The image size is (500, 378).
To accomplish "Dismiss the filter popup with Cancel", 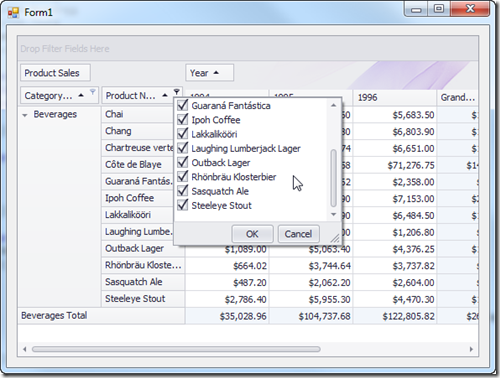I will 298,234.
